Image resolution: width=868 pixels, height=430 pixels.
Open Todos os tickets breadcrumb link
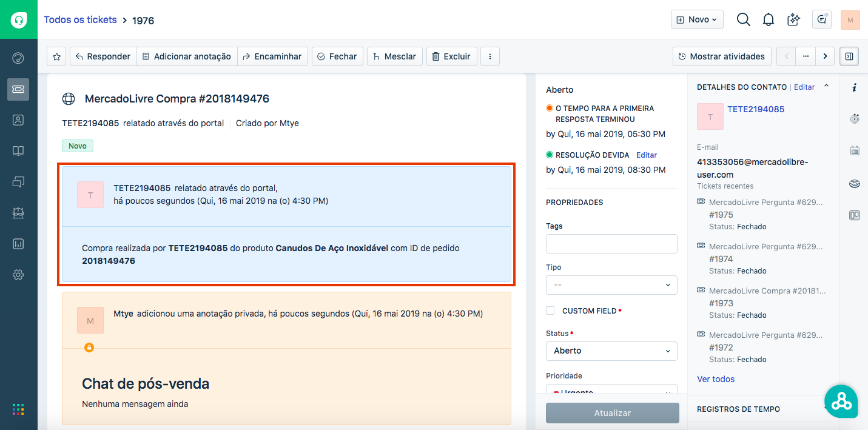(x=80, y=19)
